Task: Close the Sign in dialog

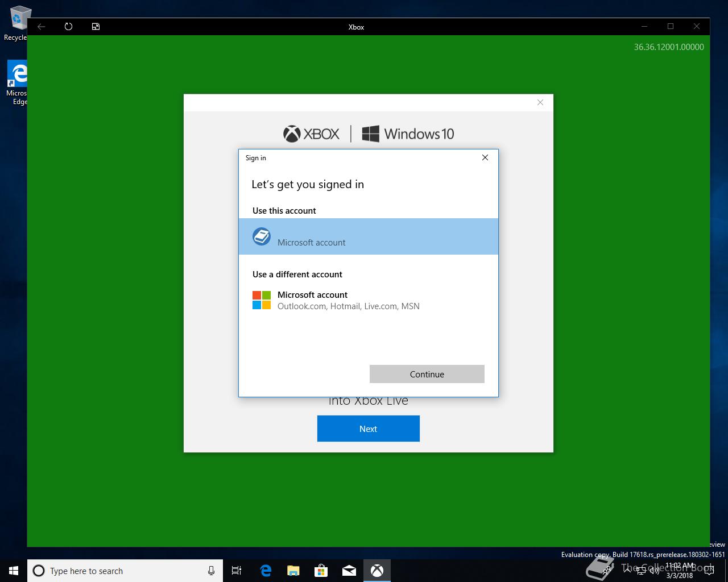Action: coord(485,157)
